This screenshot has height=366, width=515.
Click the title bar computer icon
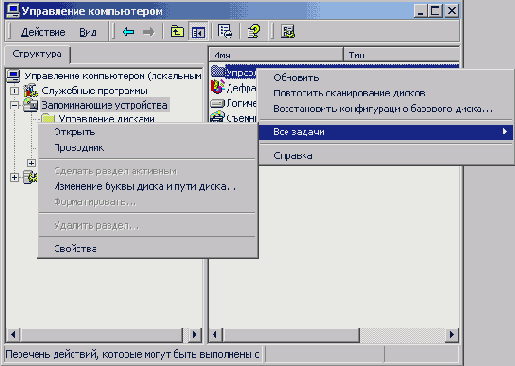coord(13,11)
